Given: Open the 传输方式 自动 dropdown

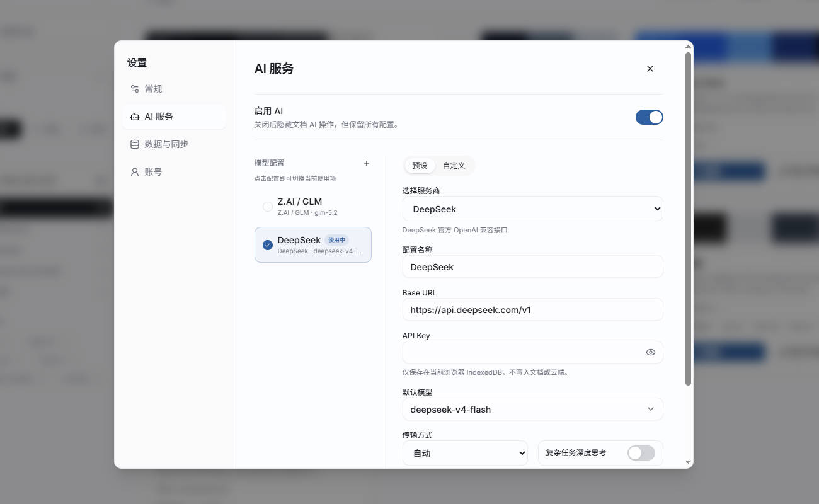Looking at the screenshot, I should tap(465, 453).
